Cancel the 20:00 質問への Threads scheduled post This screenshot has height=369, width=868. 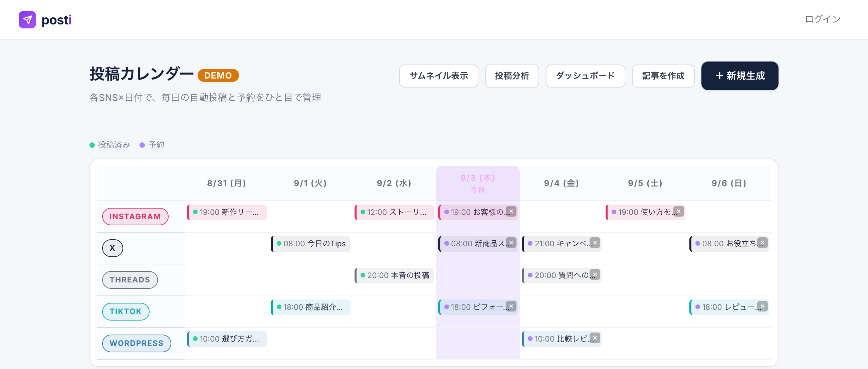595,274
